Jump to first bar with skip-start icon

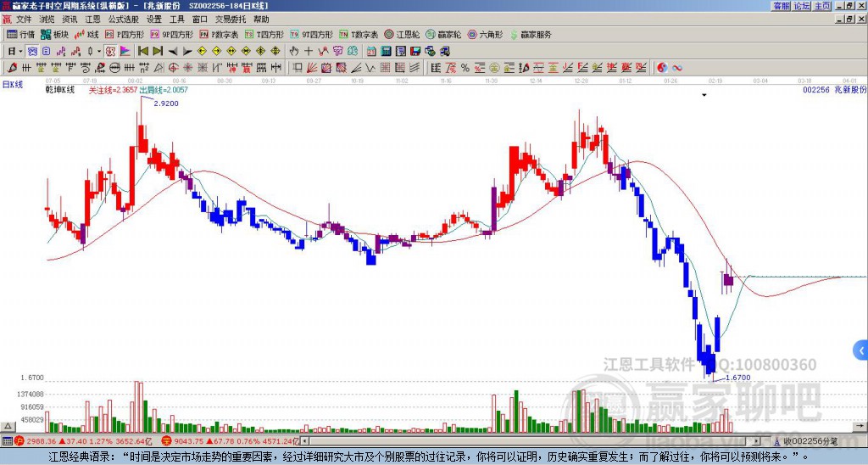(142, 52)
